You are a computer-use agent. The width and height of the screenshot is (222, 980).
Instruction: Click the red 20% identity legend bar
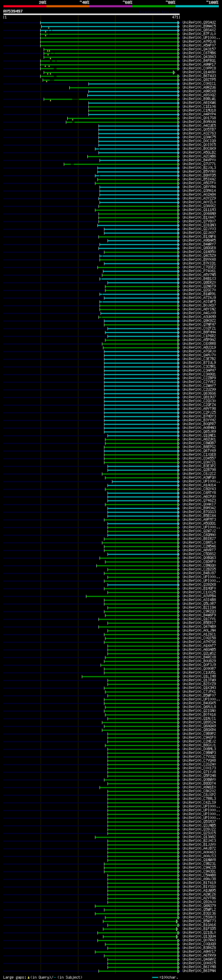[x=25, y=6]
